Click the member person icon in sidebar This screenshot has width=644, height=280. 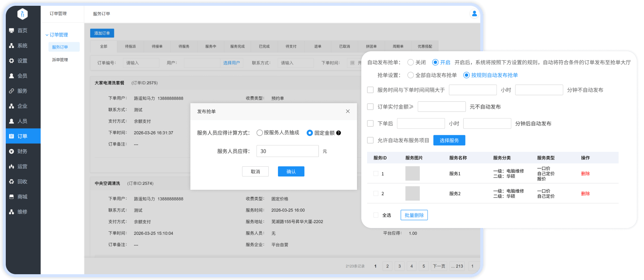[12, 76]
